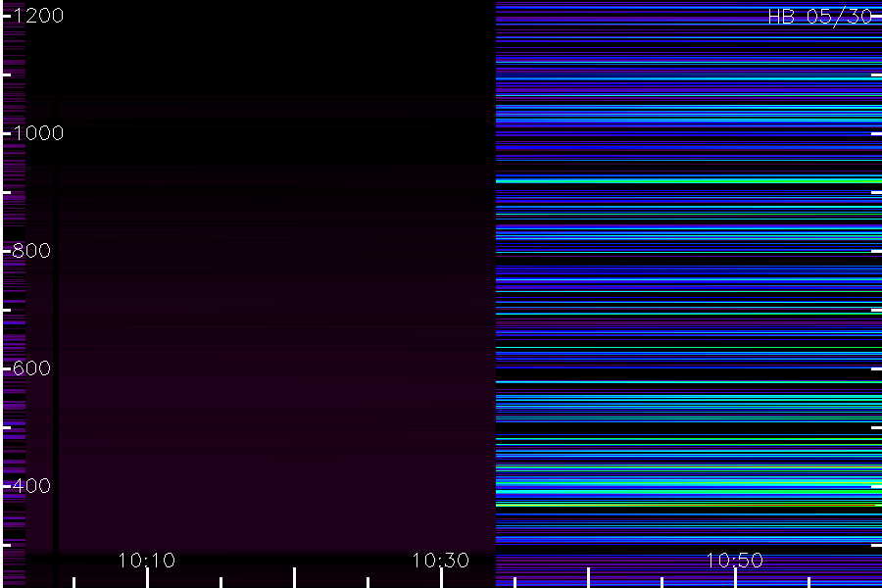Click the 10:10 time axis label
This screenshot has width=882, height=588.
[147, 560]
